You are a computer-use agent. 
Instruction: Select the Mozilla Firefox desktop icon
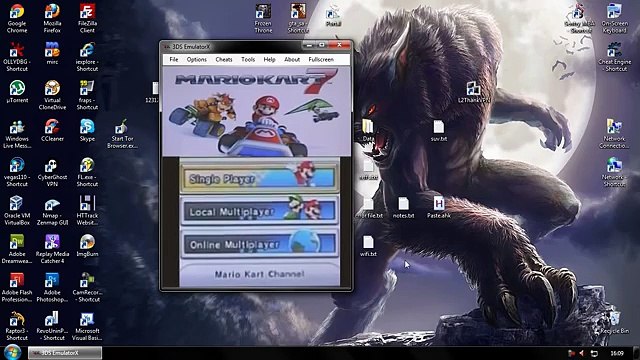[52, 19]
